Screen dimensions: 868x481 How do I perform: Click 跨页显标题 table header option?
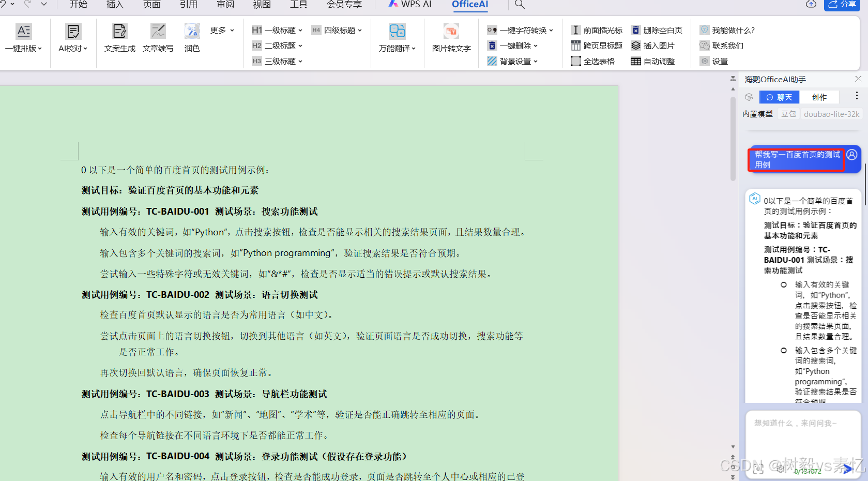(x=597, y=46)
